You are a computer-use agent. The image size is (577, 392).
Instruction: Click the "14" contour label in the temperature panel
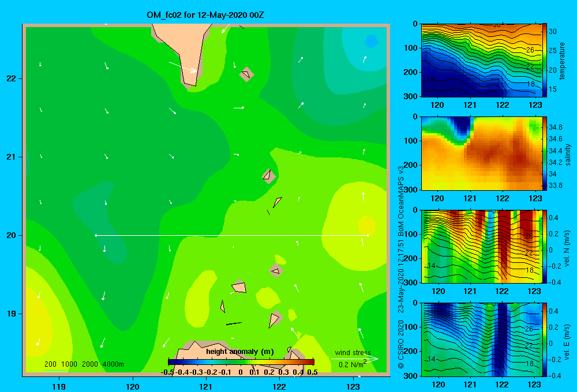[x=431, y=80]
